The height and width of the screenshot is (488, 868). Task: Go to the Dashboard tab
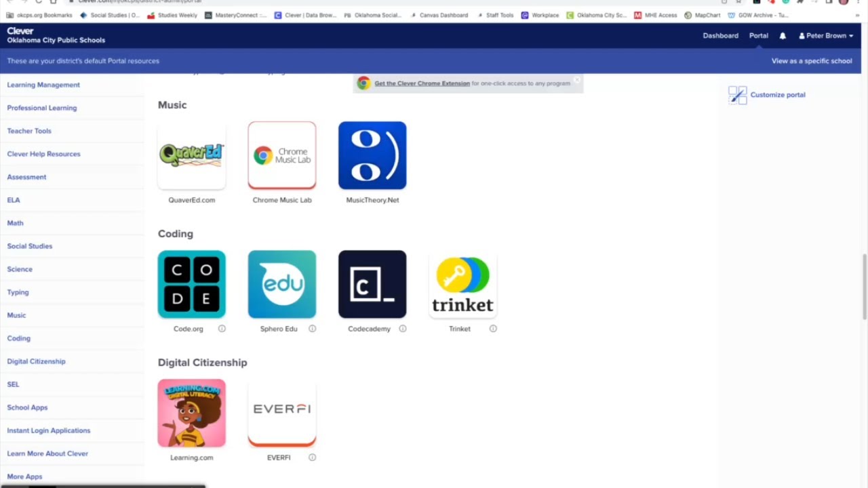(720, 36)
